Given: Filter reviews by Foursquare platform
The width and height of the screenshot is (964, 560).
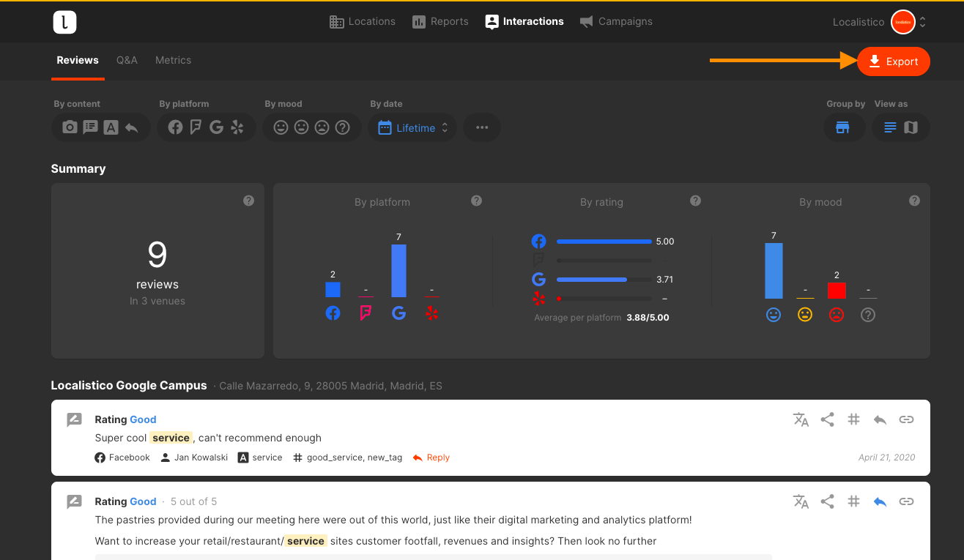Looking at the screenshot, I should (x=196, y=127).
